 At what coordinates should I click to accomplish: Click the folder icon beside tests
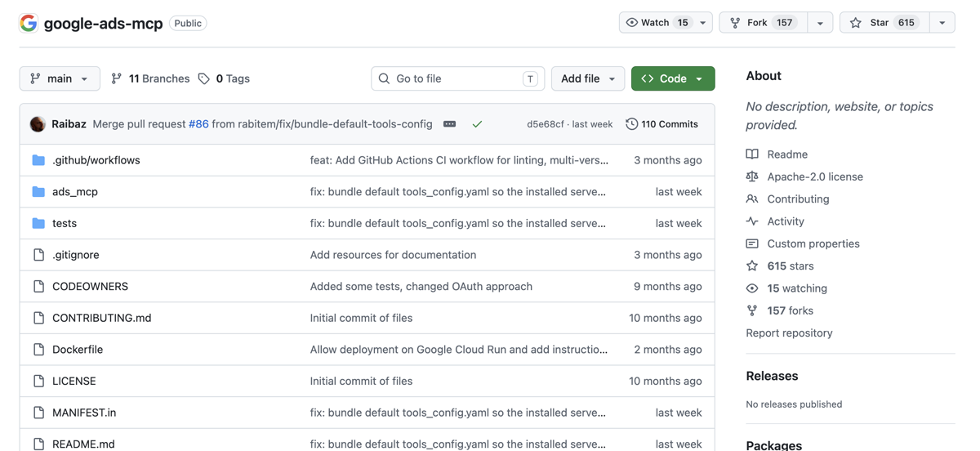tap(38, 223)
